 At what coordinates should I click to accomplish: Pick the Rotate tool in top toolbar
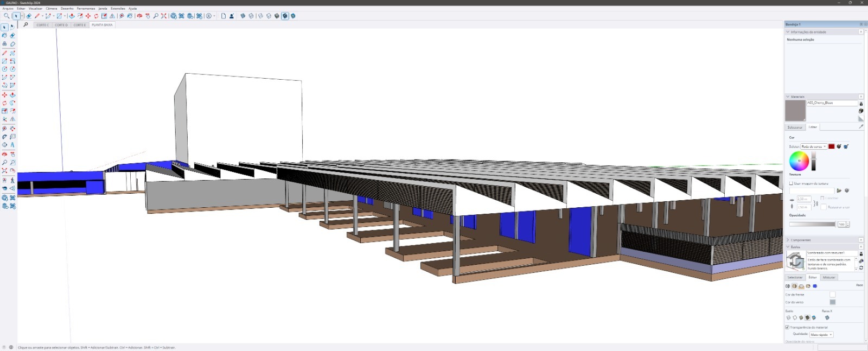coord(96,16)
